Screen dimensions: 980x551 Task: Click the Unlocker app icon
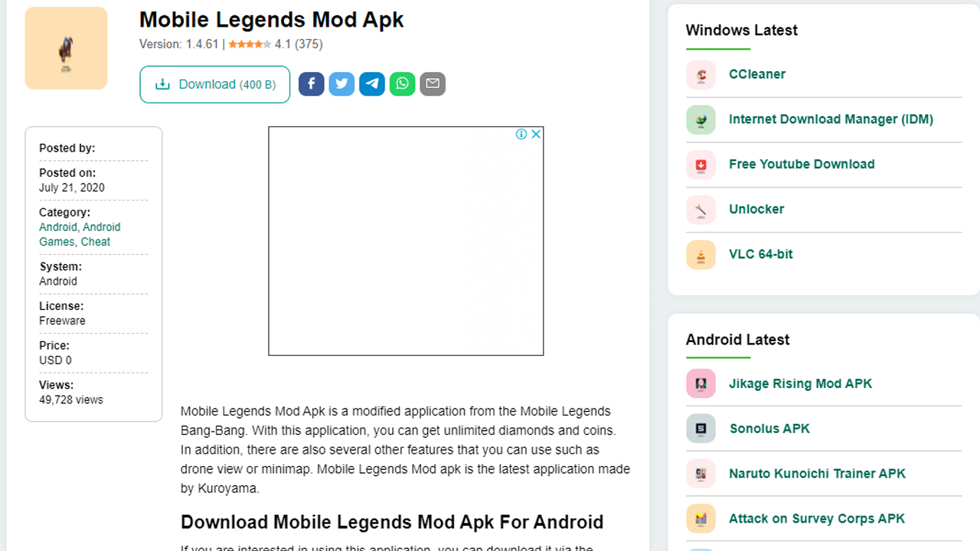click(x=701, y=210)
